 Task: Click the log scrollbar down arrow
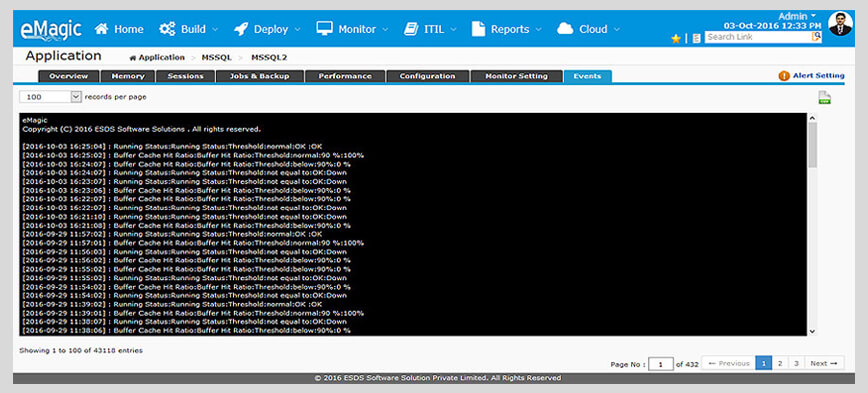pyautogui.click(x=812, y=331)
